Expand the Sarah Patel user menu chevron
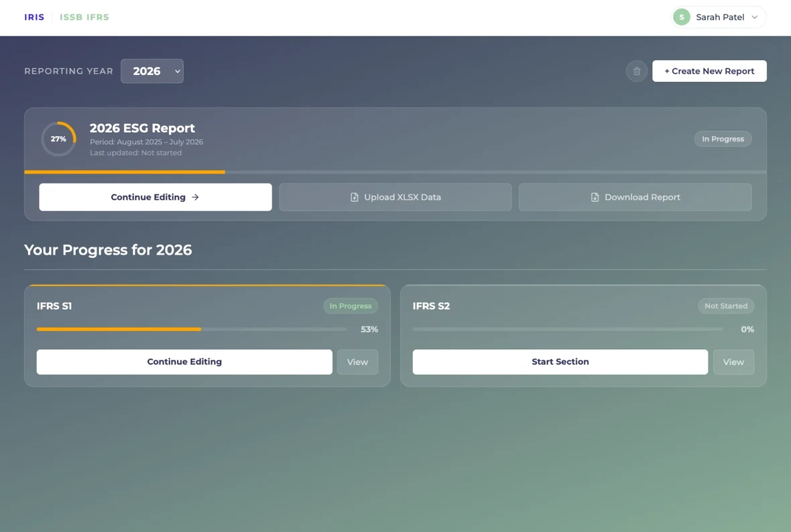 point(755,17)
